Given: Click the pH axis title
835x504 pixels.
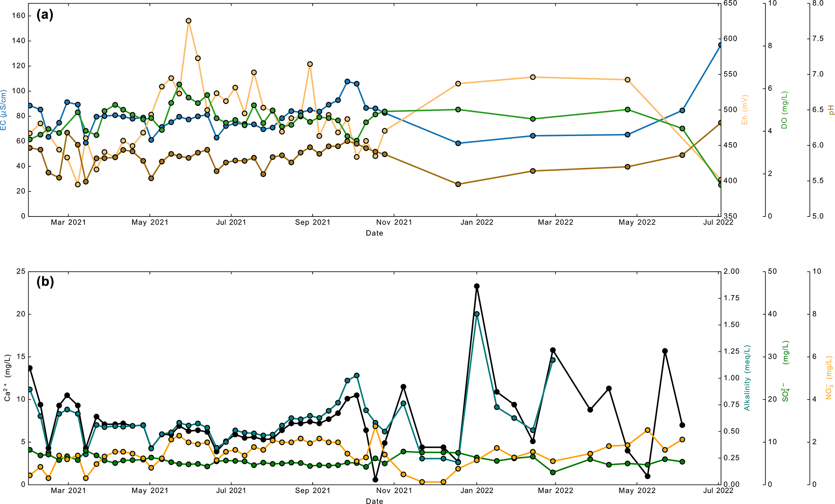Looking at the screenshot, I should (831, 110).
